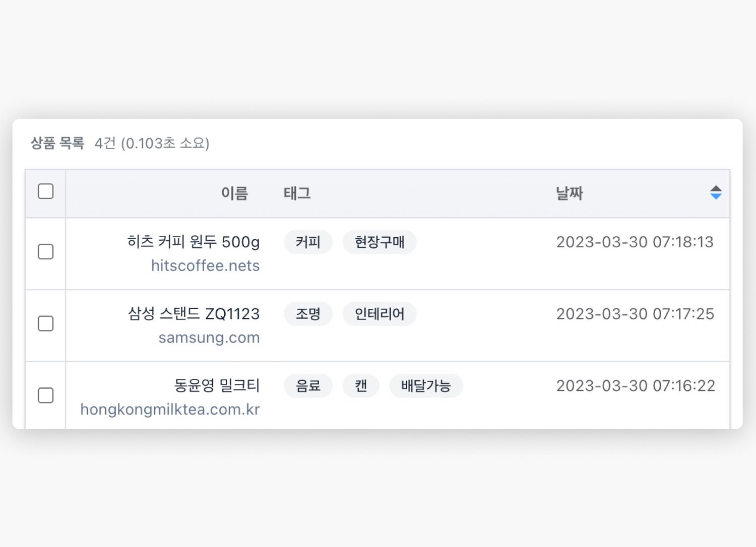756x547 pixels.
Task: Click the 조명 tag
Action: [308, 314]
